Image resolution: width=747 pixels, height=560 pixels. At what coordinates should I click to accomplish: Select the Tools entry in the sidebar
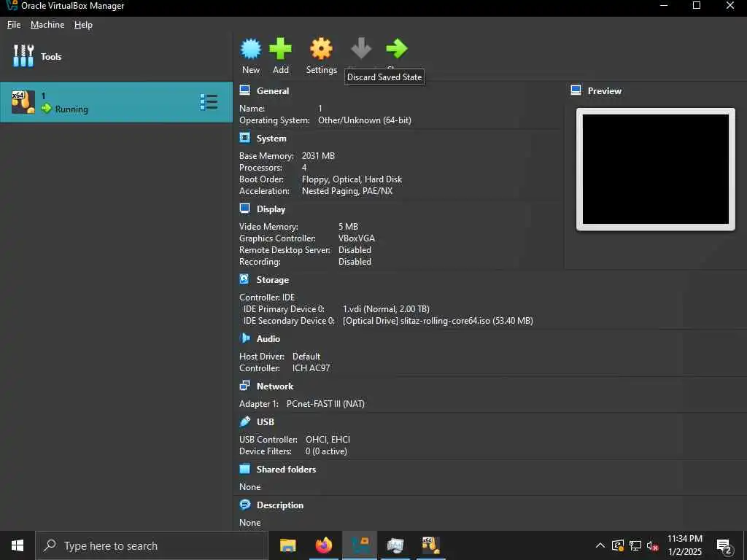pyautogui.click(x=116, y=57)
